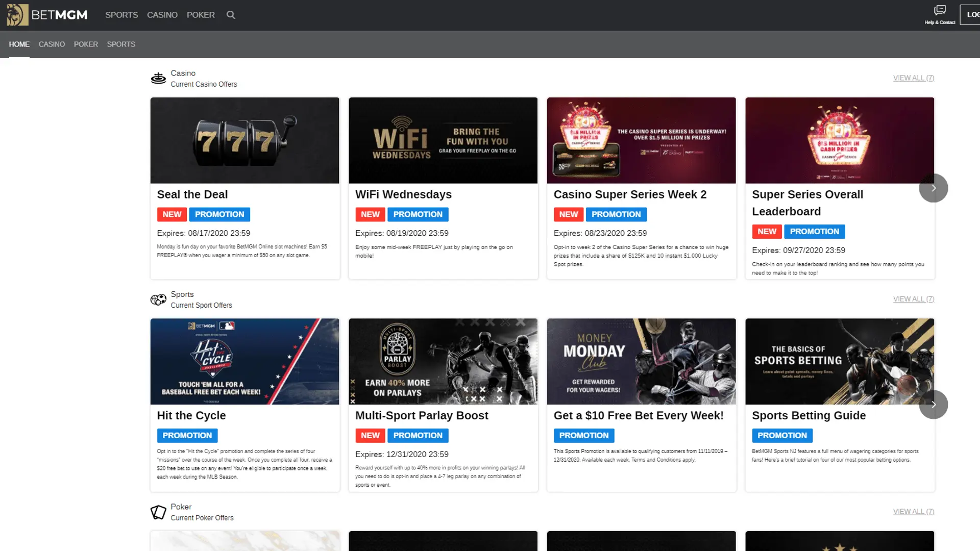Screen dimensions: 980x551
Task: View all Casino offers link
Action: pos(913,78)
